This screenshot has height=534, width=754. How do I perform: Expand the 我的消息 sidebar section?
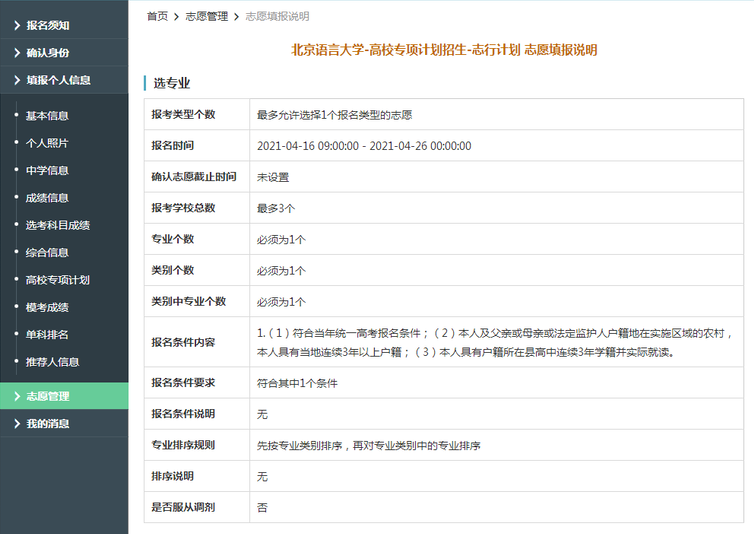tap(64, 424)
